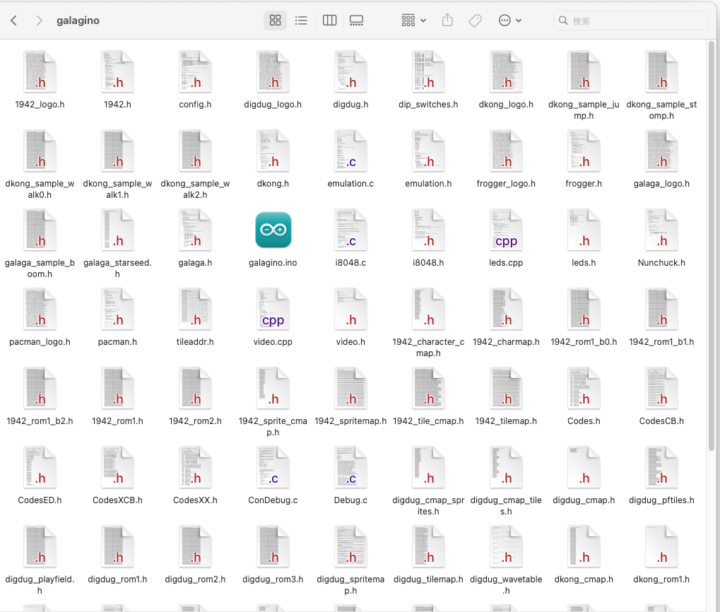The height and width of the screenshot is (612, 720).
Task: Select the 1942_logo.h file
Action: [40, 72]
